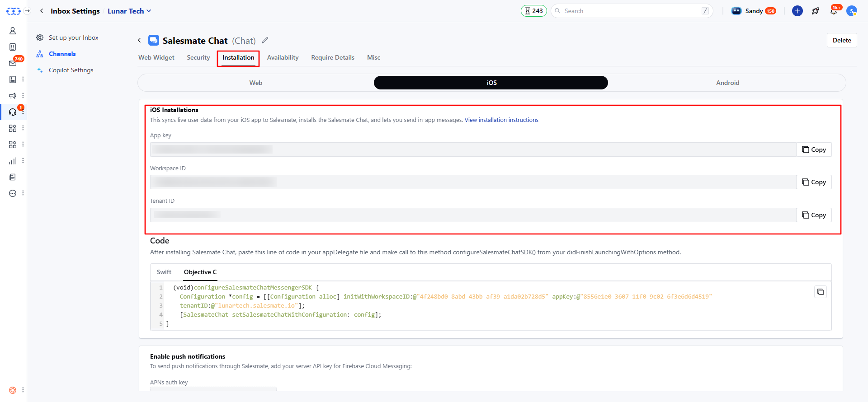Switch to the Availability tab
The image size is (868, 402).
coord(283,57)
